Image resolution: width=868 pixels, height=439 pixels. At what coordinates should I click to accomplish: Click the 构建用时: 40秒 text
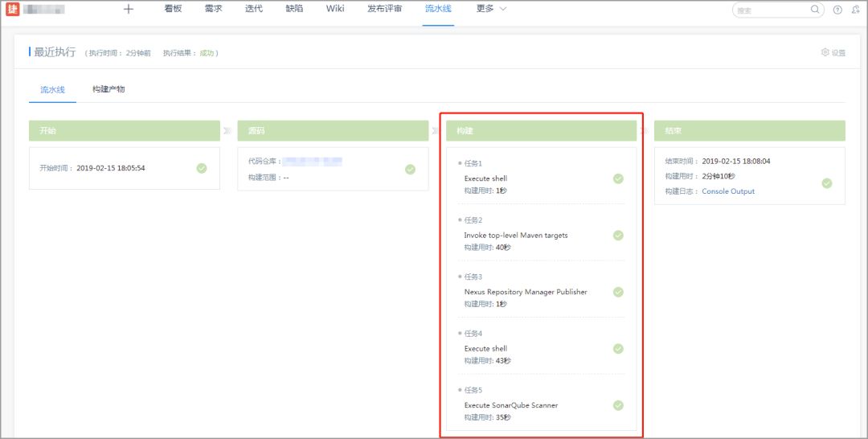click(x=487, y=248)
